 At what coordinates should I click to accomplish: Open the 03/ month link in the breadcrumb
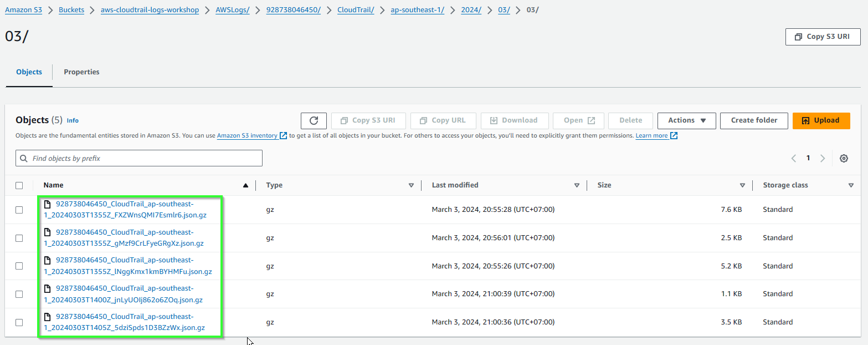coord(504,10)
